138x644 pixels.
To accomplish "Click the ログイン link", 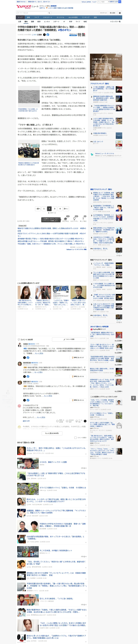I will pyautogui.click(x=42, y=8).
